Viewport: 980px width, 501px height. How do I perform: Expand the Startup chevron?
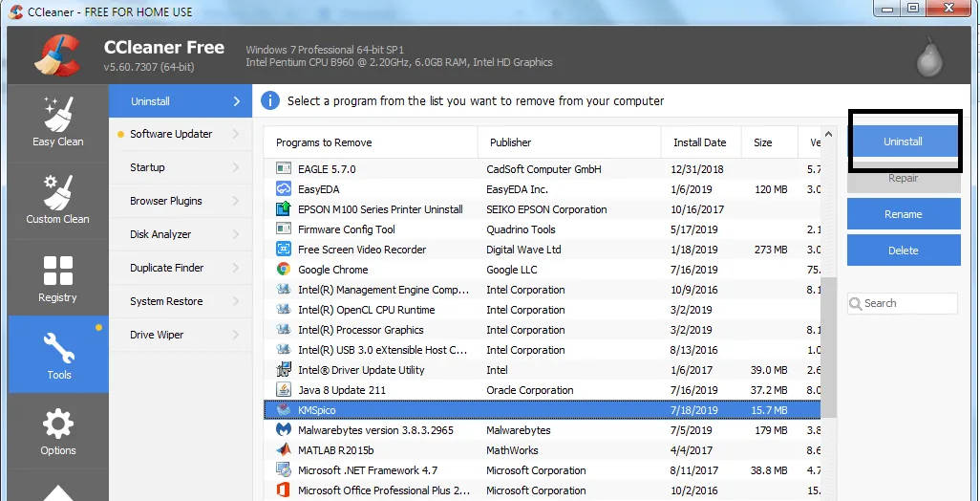236,167
